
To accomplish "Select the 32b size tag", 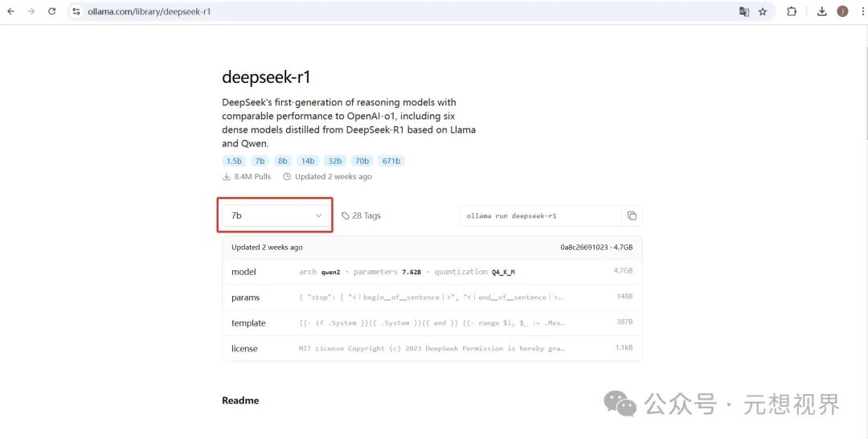I will click(x=335, y=161).
